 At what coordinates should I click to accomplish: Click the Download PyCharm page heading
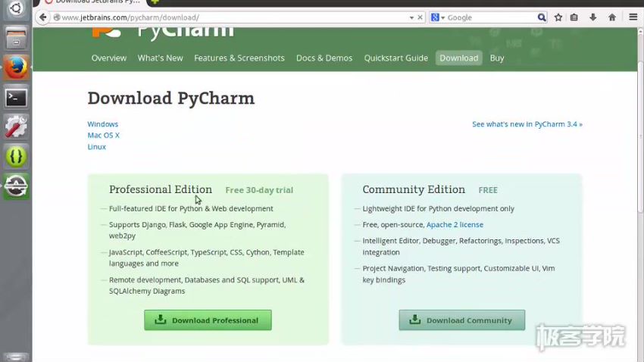coord(171,98)
